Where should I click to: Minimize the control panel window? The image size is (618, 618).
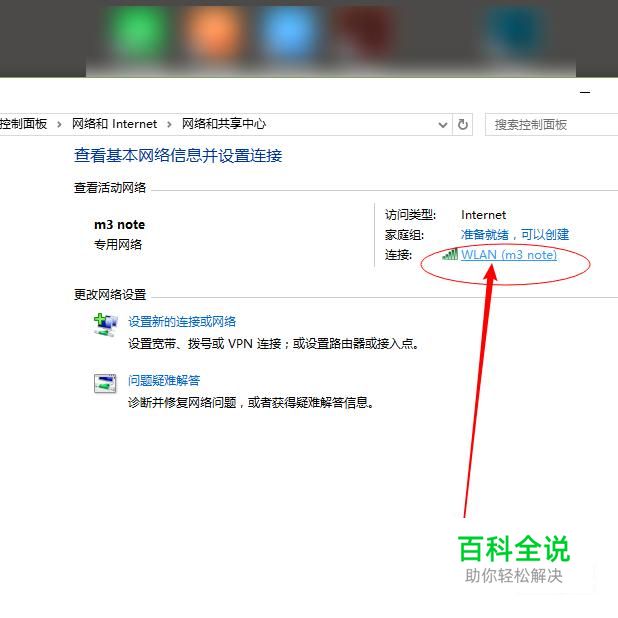(x=585, y=92)
